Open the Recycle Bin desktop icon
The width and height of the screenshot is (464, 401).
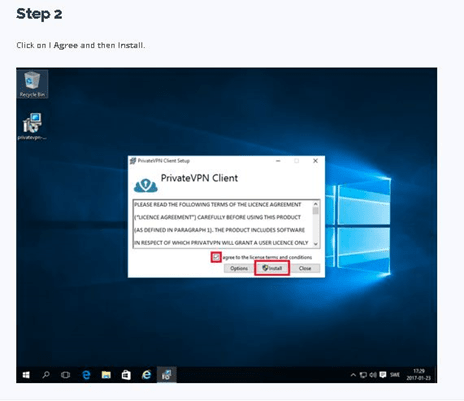(x=32, y=84)
